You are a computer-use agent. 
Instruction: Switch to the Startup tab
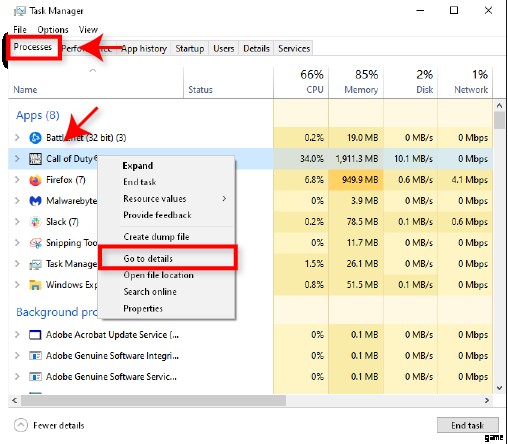point(190,49)
